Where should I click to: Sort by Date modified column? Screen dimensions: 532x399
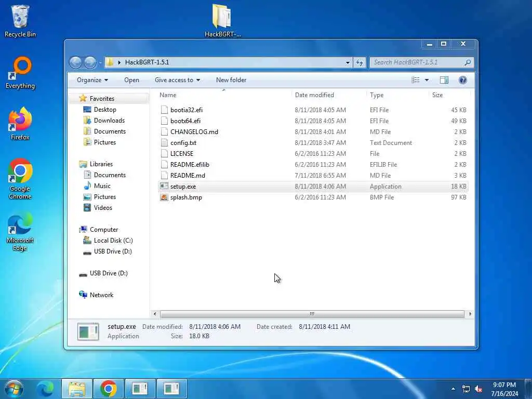tap(314, 95)
